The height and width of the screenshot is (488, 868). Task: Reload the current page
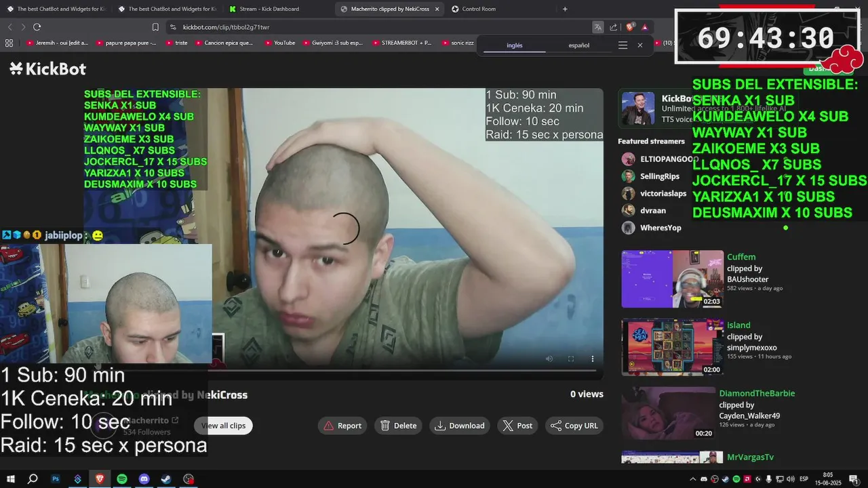[37, 27]
